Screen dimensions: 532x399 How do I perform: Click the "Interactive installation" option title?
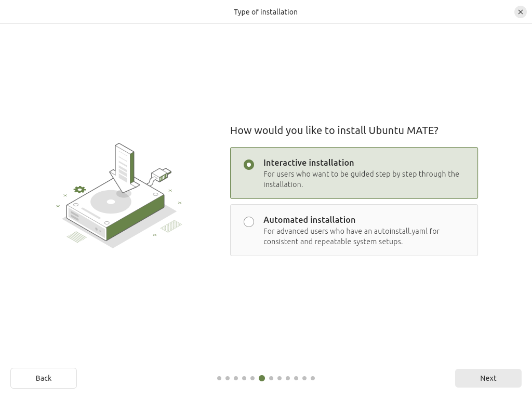click(309, 163)
